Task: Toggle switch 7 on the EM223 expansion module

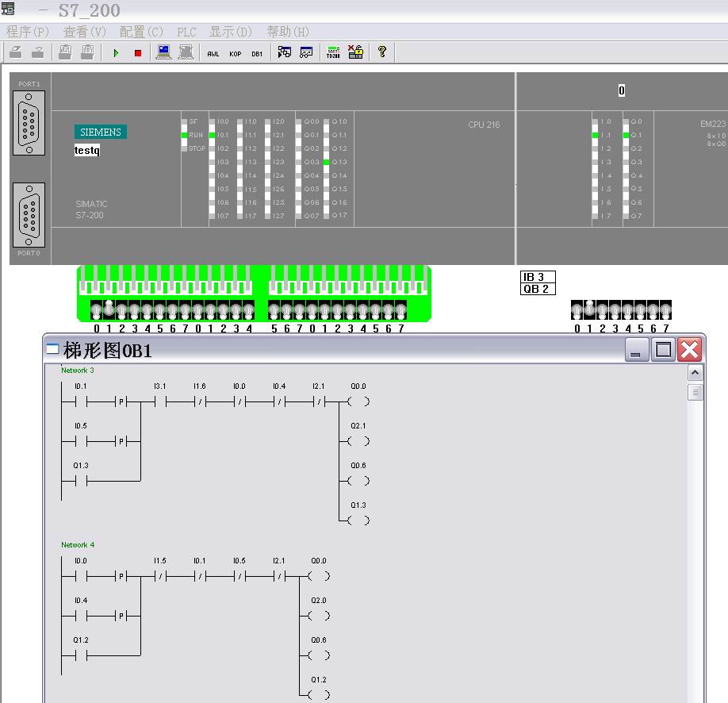Action: (665, 309)
